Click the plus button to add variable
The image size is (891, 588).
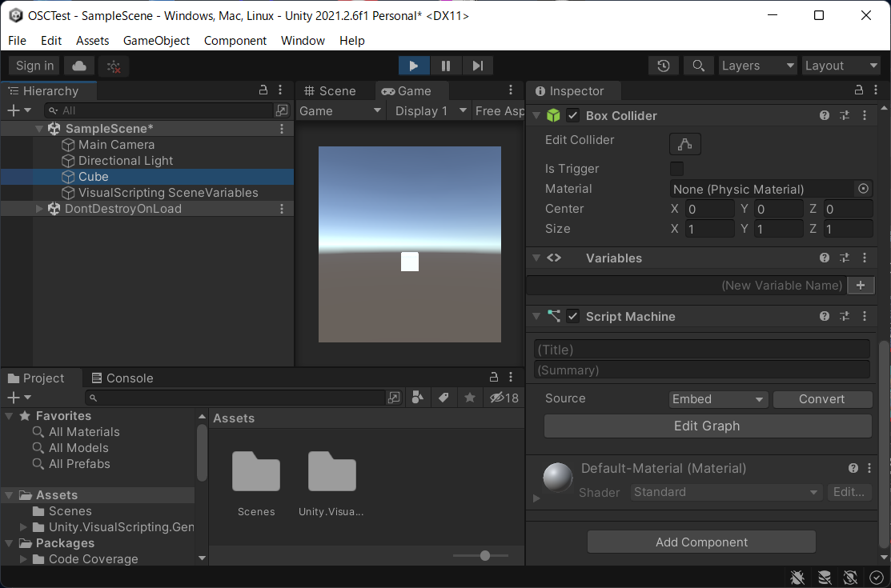[861, 286]
